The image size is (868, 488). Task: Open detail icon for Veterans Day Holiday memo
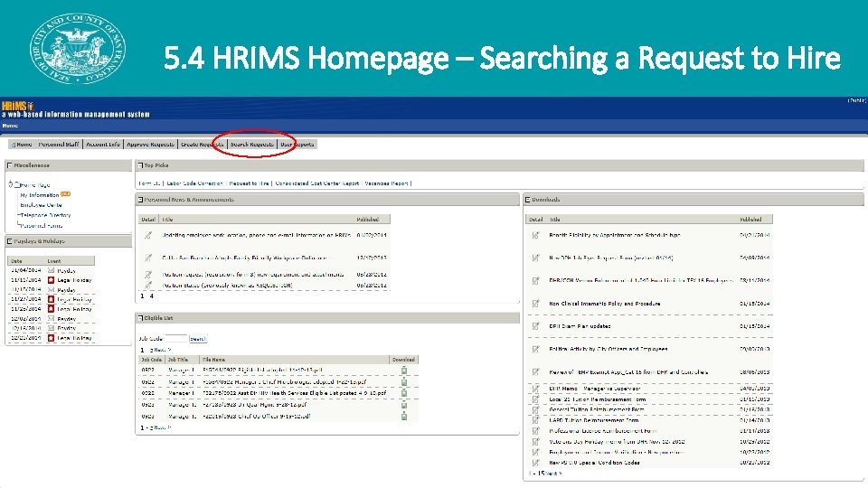(x=535, y=442)
